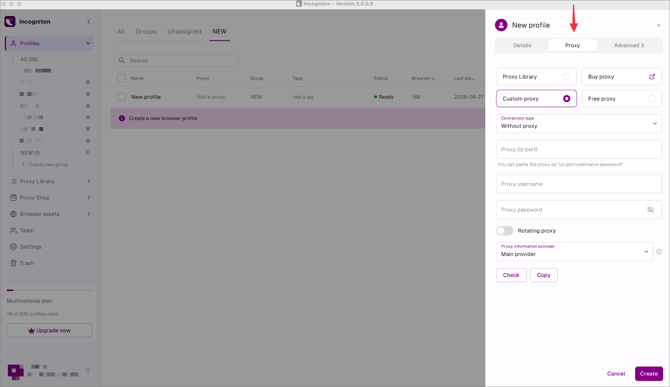Click the Buy proxy option
670x387 pixels.
pyautogui.click(x=621, y=76)
